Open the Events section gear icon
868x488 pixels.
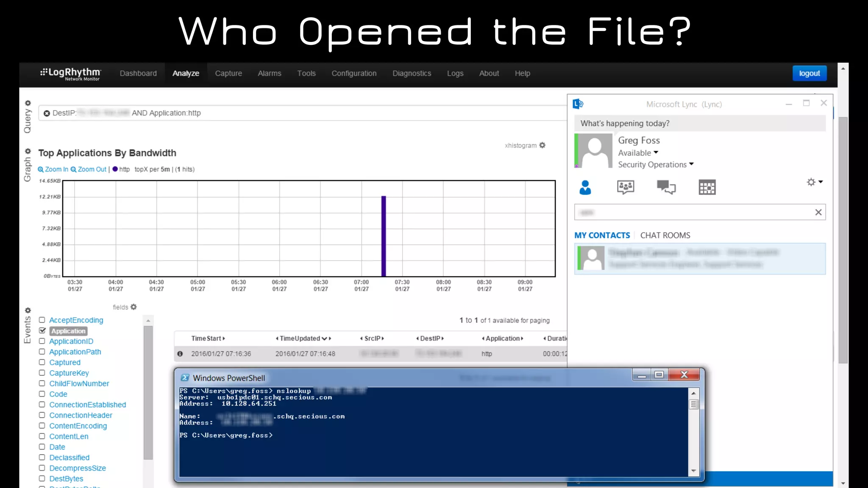(28, 310)
